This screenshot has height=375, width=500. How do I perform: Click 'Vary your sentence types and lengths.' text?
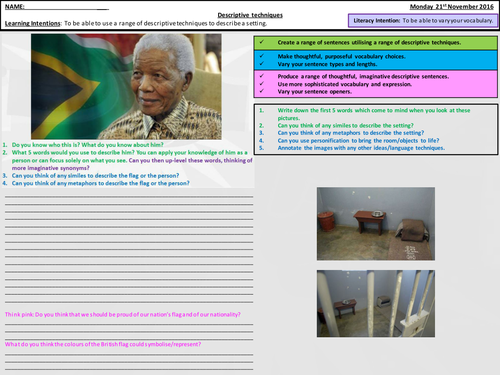327,64
